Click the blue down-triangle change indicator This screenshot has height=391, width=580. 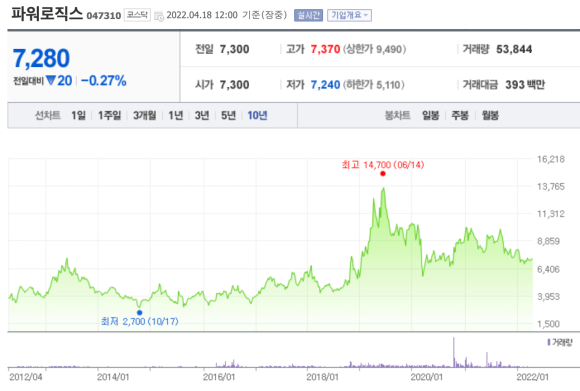pyautogui.click(x=51, y=80)
